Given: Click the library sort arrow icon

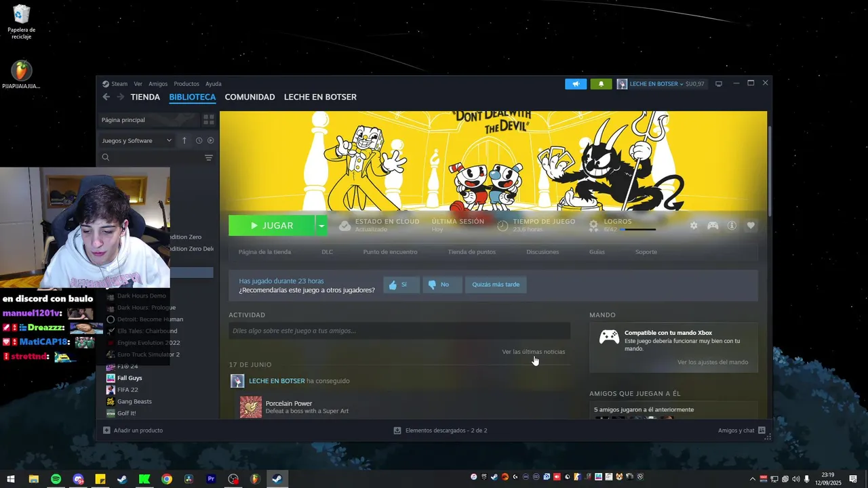Looking at the screenshot, I should [184, 140].
